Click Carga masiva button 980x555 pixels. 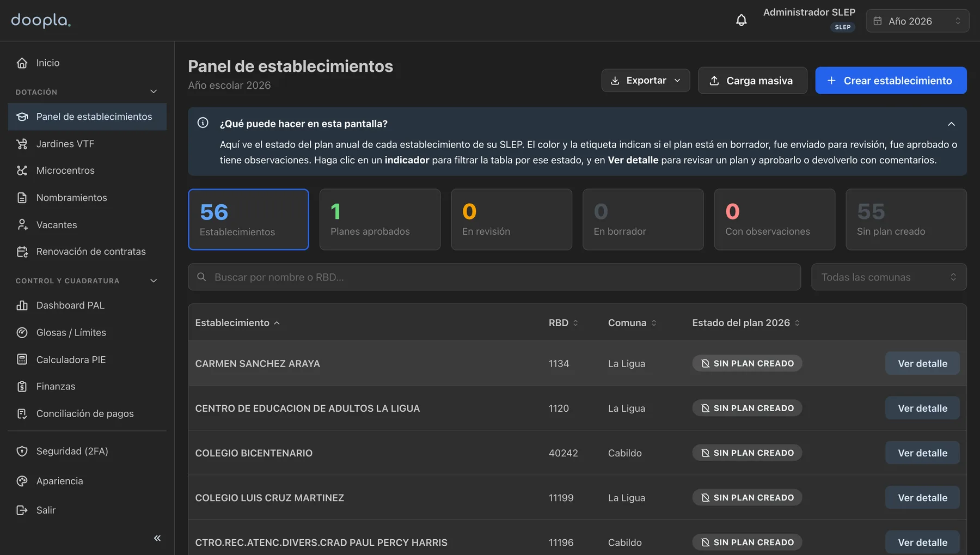coord(752,81)
